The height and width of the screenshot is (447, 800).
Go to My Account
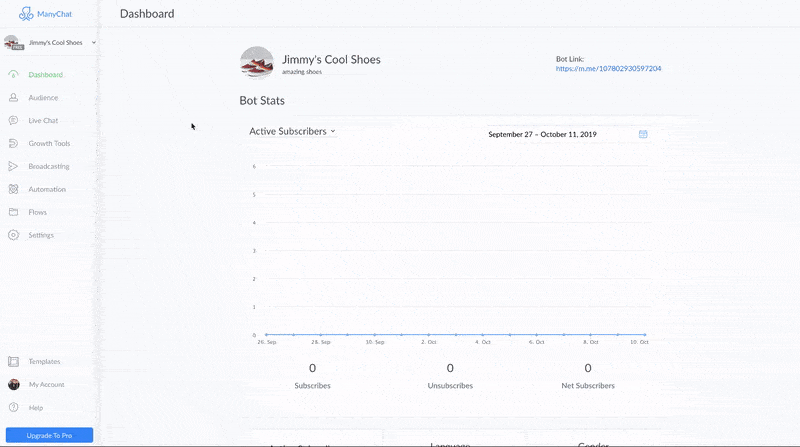[47, 385]
